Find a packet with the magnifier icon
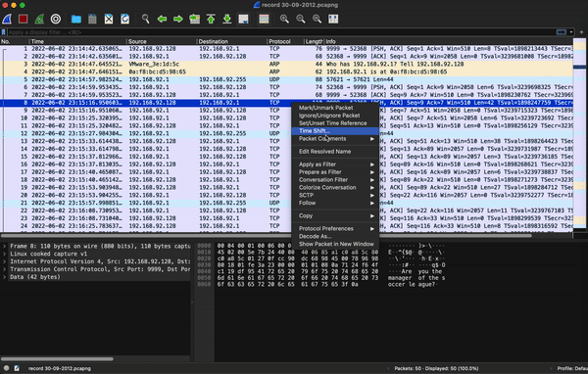 click(145, 19)
